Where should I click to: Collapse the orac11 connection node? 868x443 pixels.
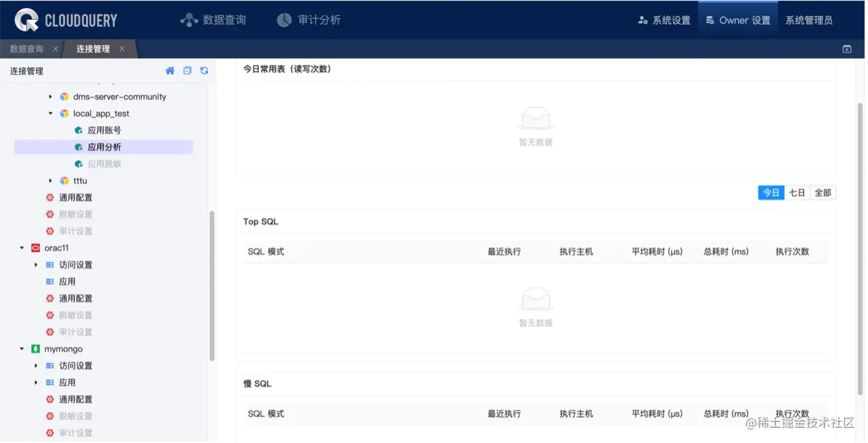tap(22, 248)
